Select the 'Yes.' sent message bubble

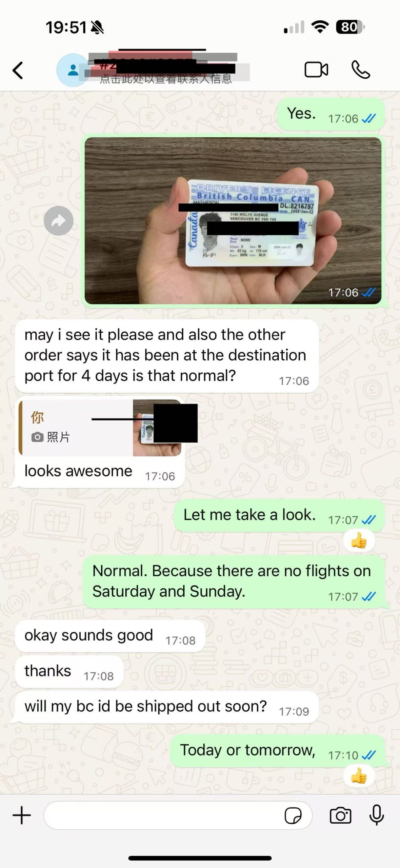coord(331,114)
